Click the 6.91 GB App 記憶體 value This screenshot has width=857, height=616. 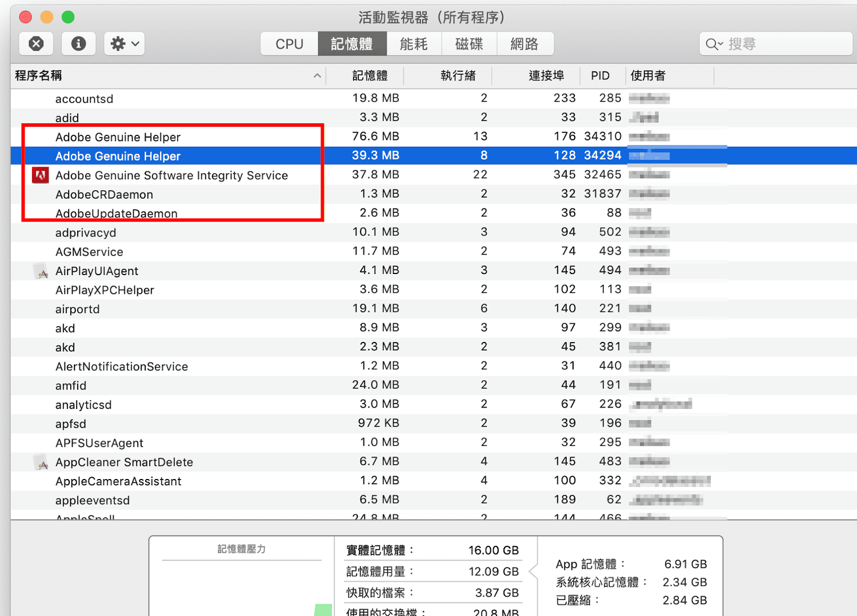click(x=686, y=565)
